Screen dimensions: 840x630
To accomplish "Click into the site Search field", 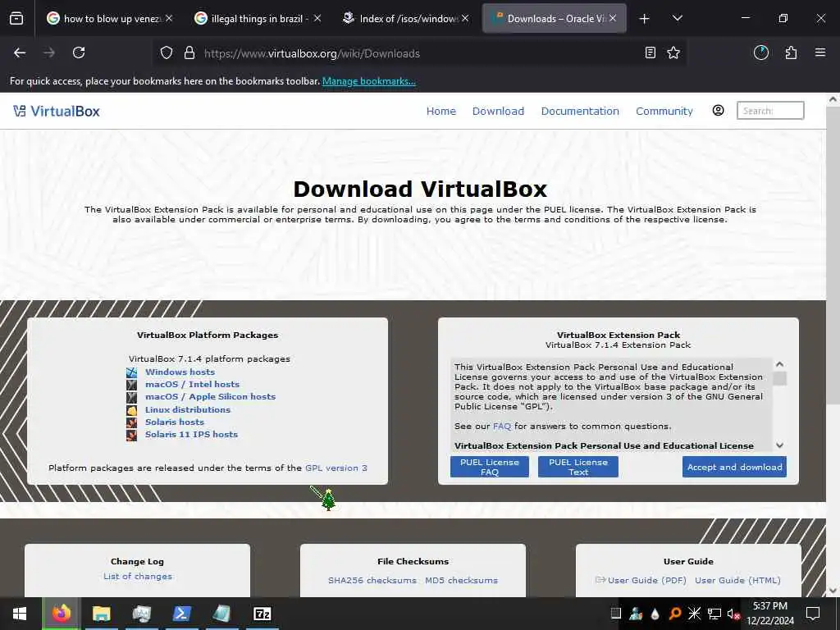I will tap(770, 111).
